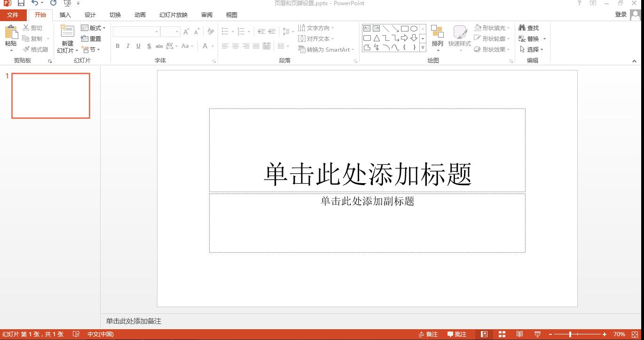Align text to the right
644x340 pixels.
point(246,46)
